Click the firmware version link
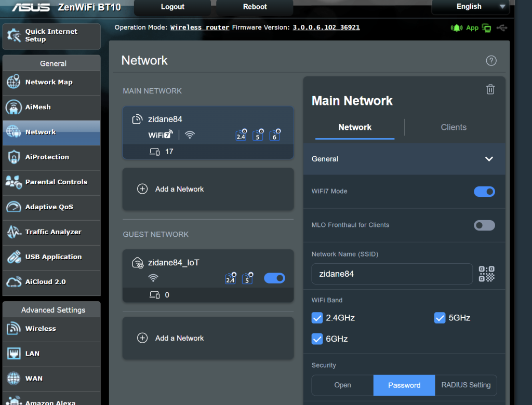This screenshot has height=405, width=532. 326,28
